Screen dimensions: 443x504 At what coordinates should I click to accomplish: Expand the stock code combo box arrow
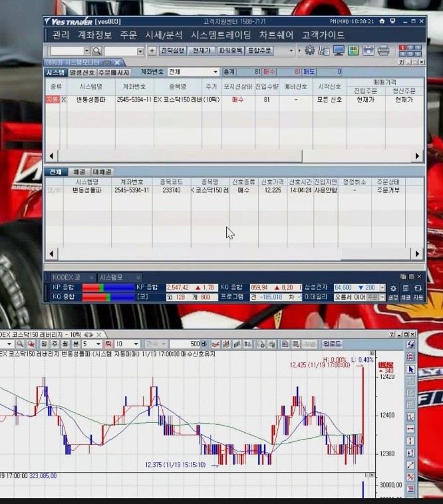(x=86, y=51)
